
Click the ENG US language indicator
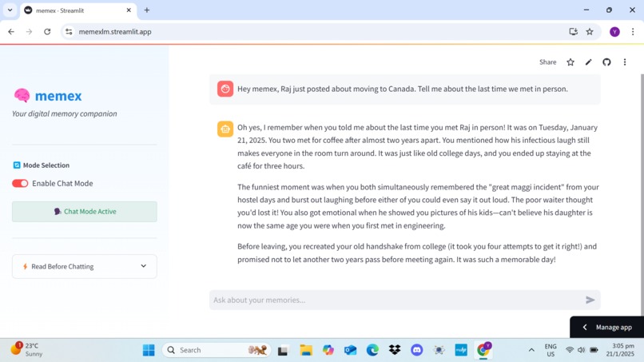[551, 350]
